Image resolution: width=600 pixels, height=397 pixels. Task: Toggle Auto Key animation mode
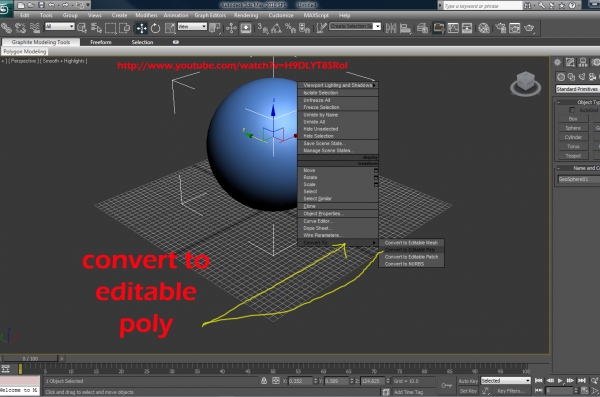[x=468, y=381]
